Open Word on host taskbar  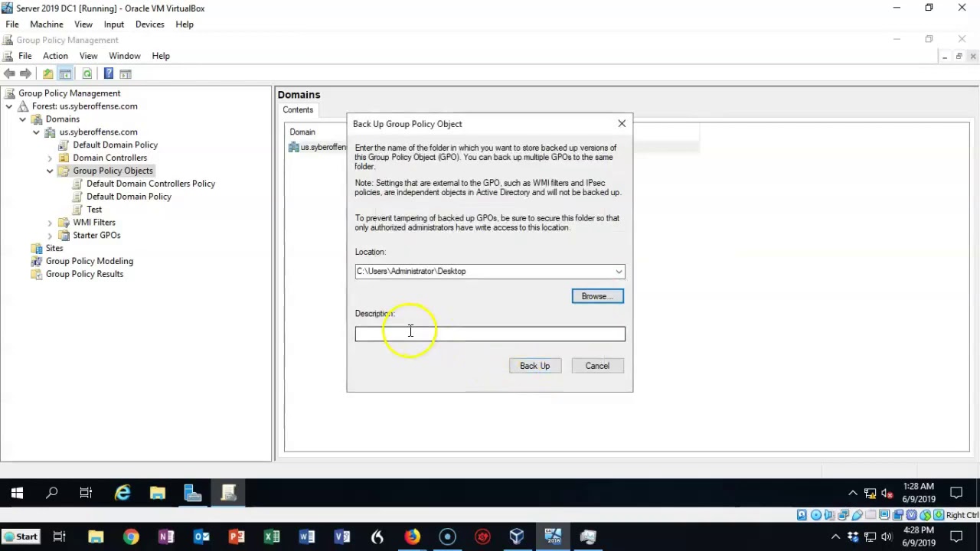coord(307,536)
